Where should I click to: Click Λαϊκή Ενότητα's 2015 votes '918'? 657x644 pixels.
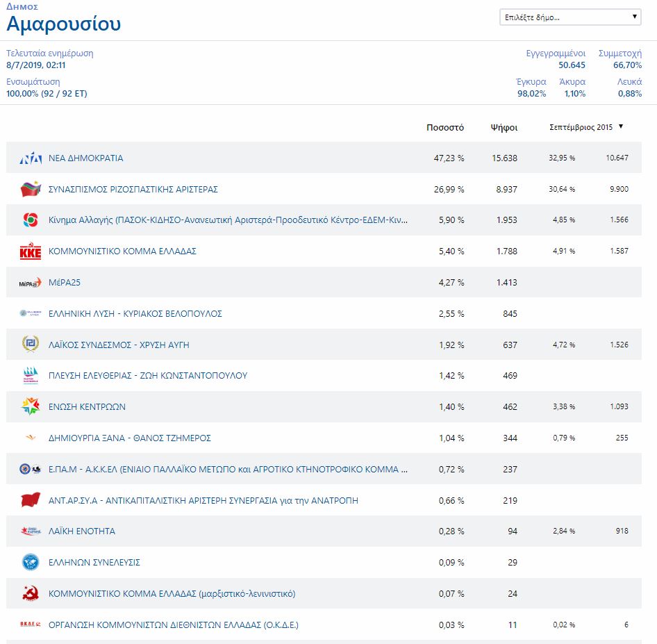coord(622,531)
